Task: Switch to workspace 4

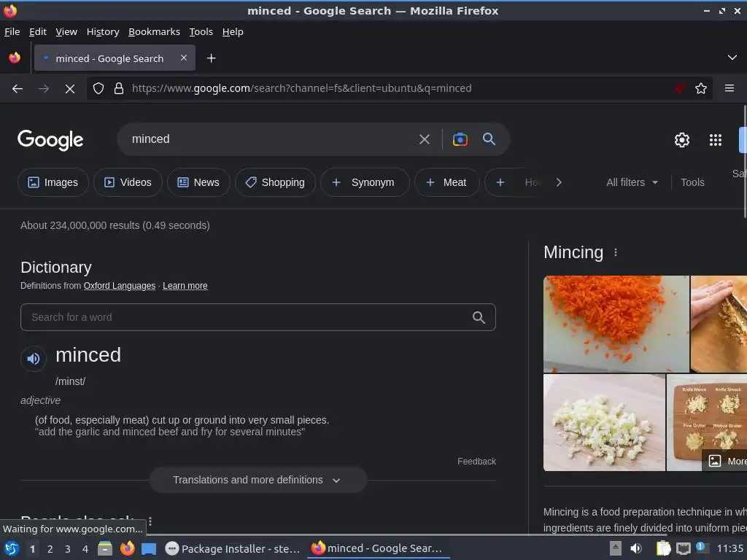Action: pos(85,549)
